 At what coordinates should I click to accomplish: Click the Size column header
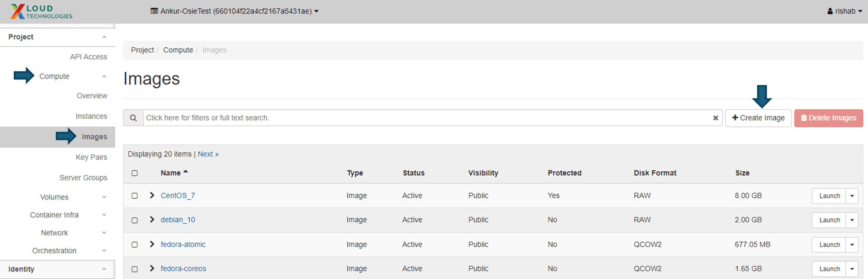pos(742,173)
